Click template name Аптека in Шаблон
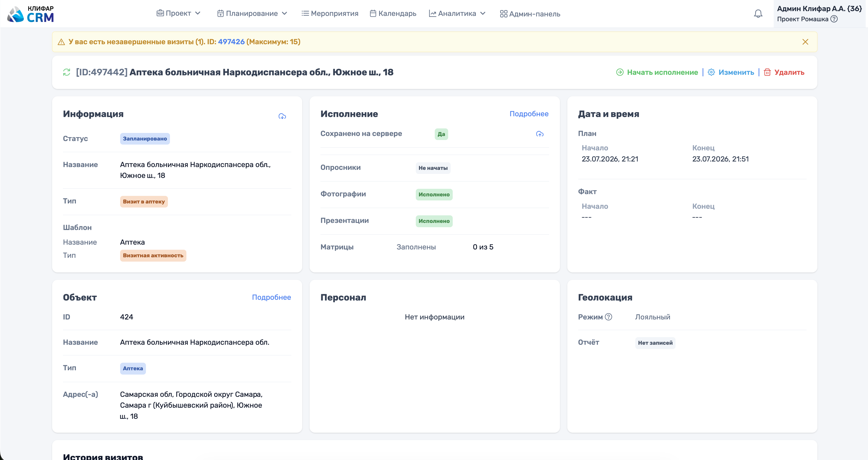The height and width of the screenshot is (460, 868). coord(133,242)
